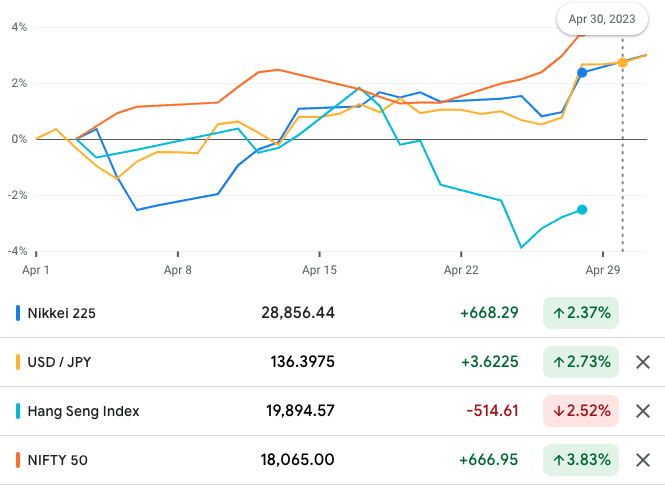Click the Hang Seng 2.52% loss badge
This screenshot has height=489, width=665.
pyautogui.click(x=580, y=411)
